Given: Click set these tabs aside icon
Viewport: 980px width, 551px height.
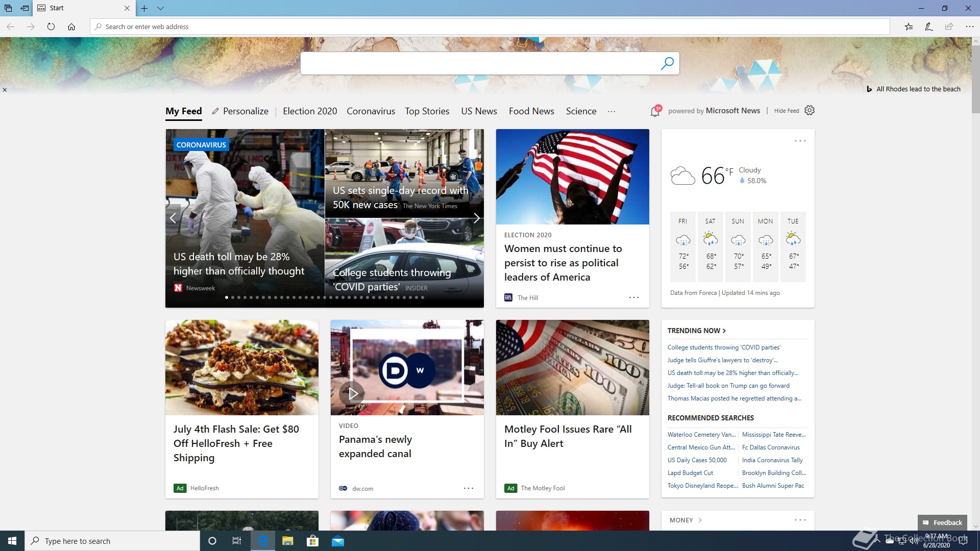Looking at the screenshot, I should [24, 8].
